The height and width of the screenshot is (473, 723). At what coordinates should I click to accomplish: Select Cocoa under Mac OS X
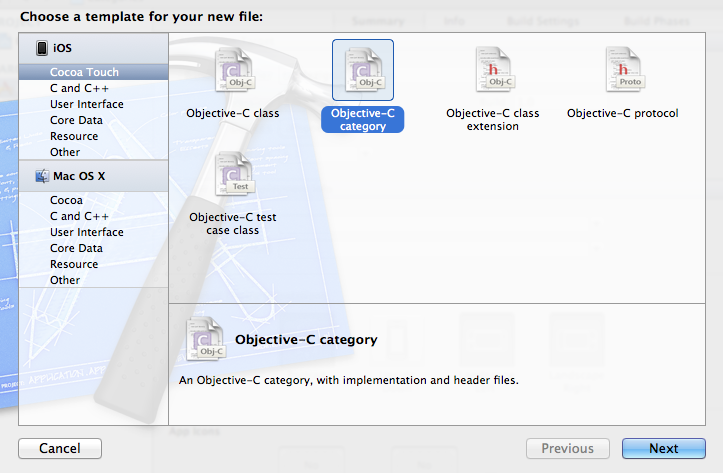[66, 200]
